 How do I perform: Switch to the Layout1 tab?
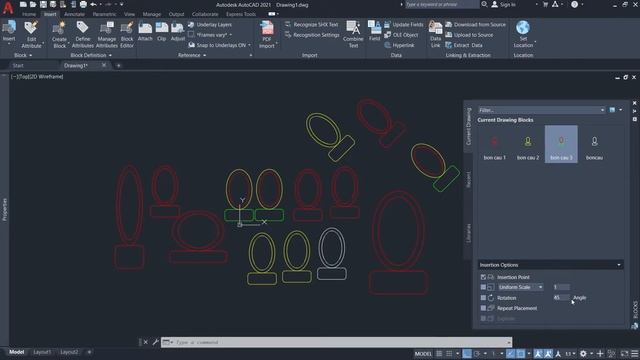(x=42, y=352)
